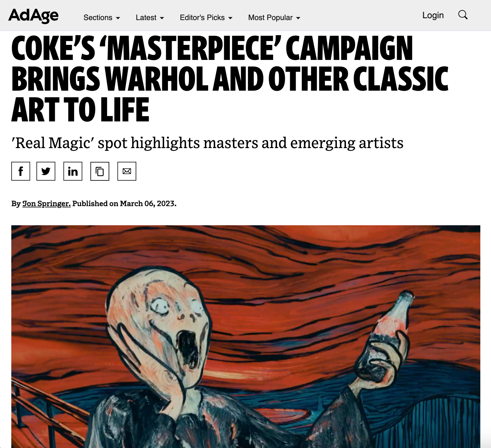Expand the Sections dropdown arrow

click(x=118, y=18)
